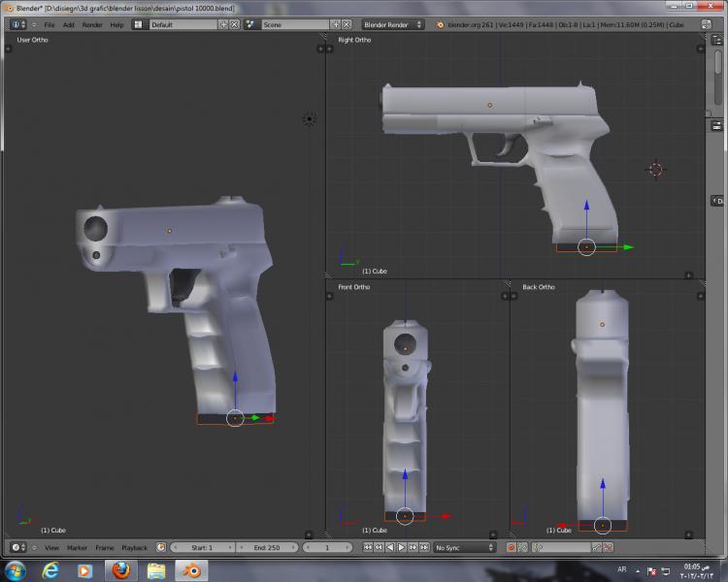Open the Outliner editor type icon

point(716,40)
